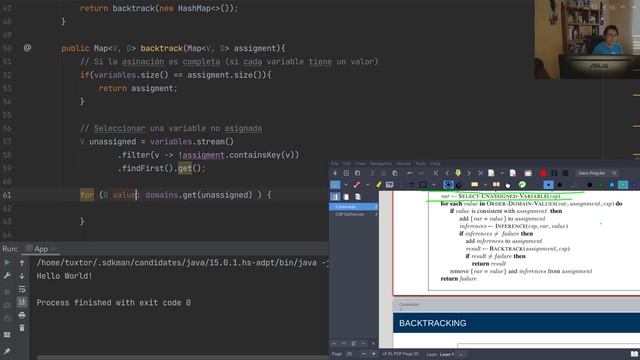Open Tools menu in Xournal++ window
640x360 pixels.
click(420, 164)
